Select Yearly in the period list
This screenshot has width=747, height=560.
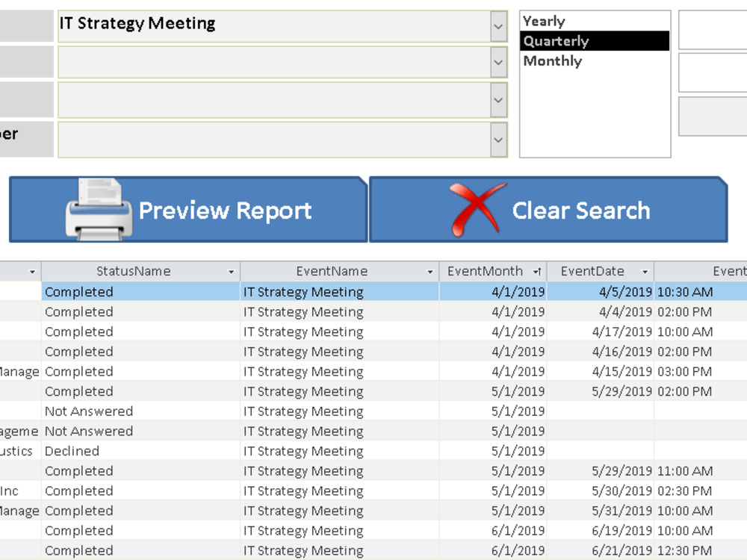595,21
